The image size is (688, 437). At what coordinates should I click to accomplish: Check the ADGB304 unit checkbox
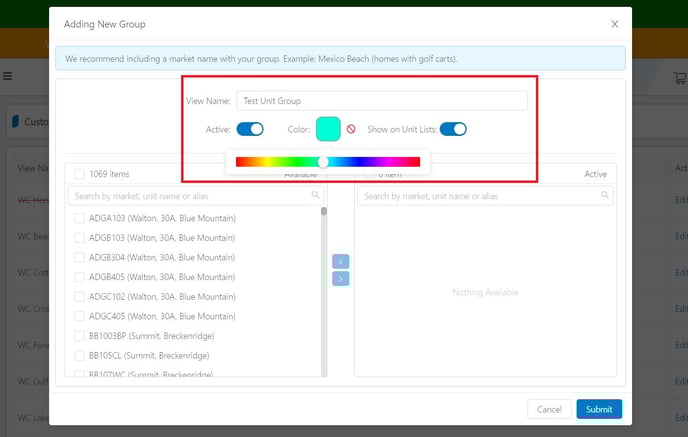pos(79,257)
